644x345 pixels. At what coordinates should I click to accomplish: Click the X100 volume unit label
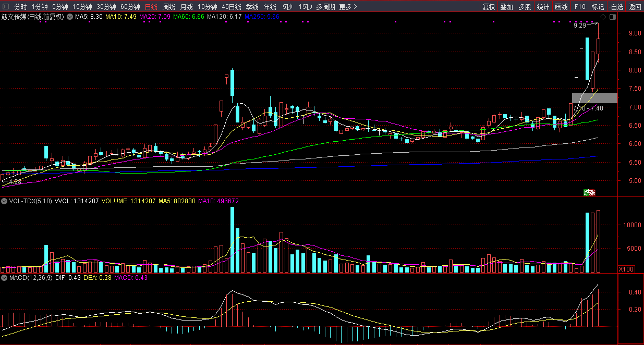tap(625, 269)
